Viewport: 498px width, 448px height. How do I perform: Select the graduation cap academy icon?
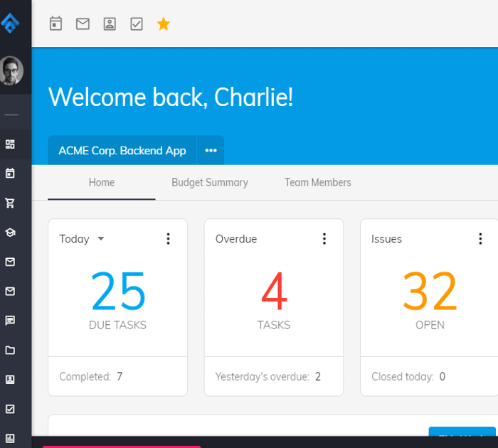[x=10, y=233]
